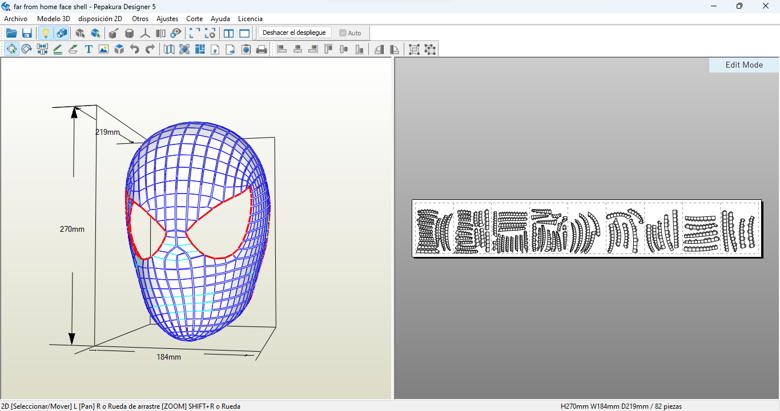Toggle the light bulb lighting icon
The width and height of the screenshot is (780, 411).
click(x=46, y=33)
